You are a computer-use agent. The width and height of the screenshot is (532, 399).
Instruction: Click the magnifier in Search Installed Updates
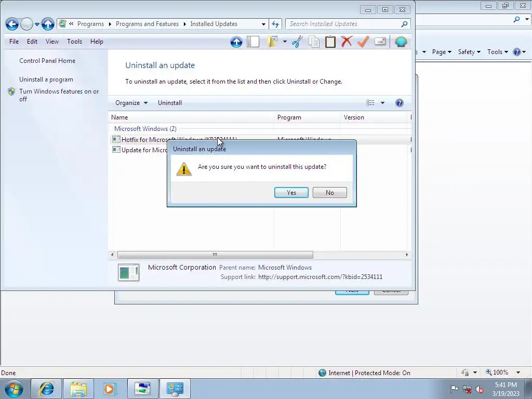tap(404, 24)
